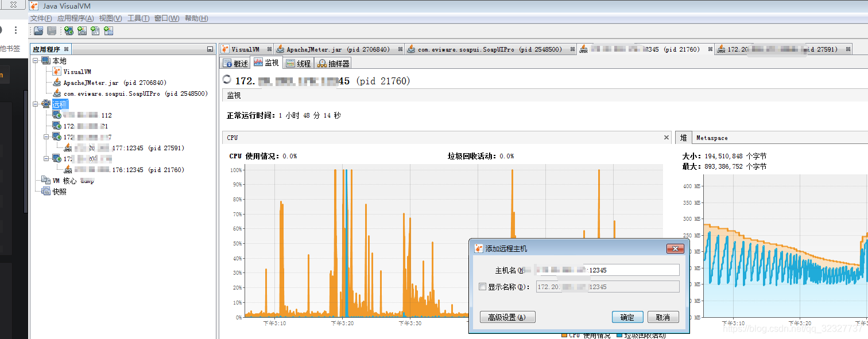Select the Metaspace chart tab
Screen dimensions: 868x339
tap(712, 138)
